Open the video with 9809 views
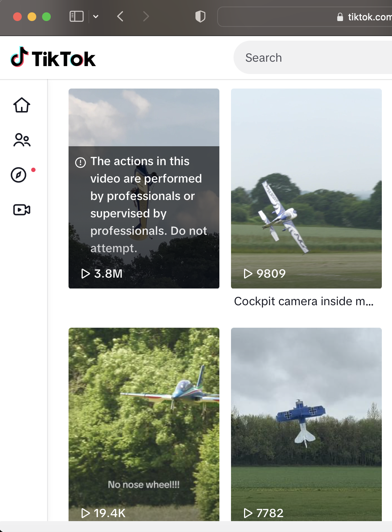Image resolution: width=392 pixels, height=532 pixels. coord(306,188)
